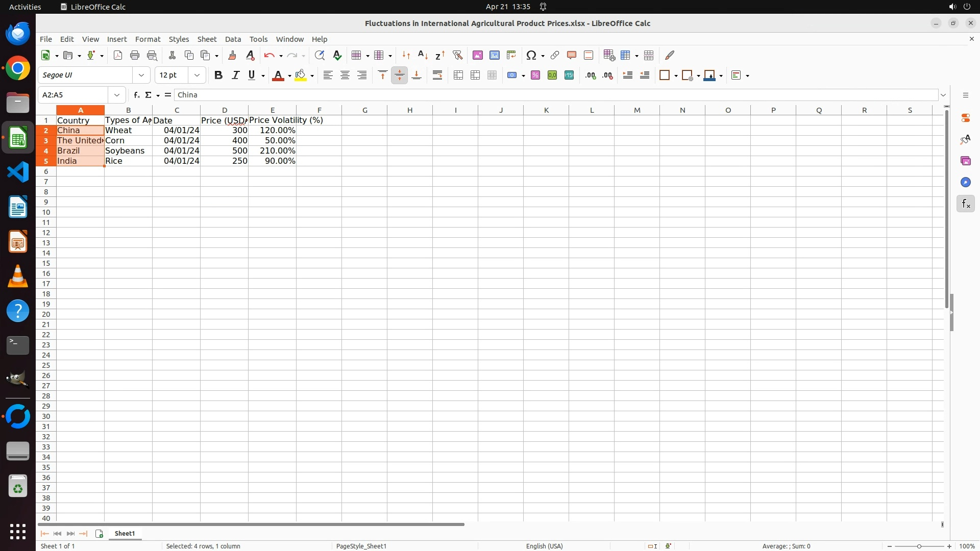Image resolution: width=980 pixels, height=551 pixels.
Task: Click the Clone Formatting paintbrush icon
Action: (232, 55)
